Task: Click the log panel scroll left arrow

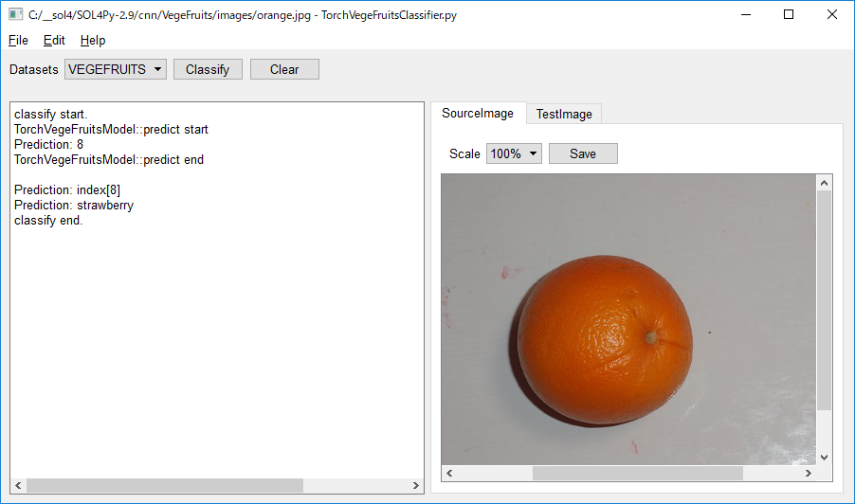Action: coord(18,485)
